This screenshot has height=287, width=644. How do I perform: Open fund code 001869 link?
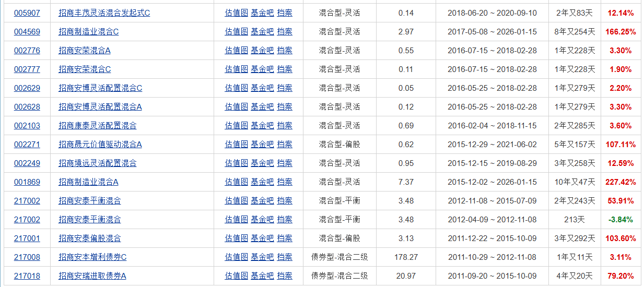pyautogui.click(x=27, y=182)
